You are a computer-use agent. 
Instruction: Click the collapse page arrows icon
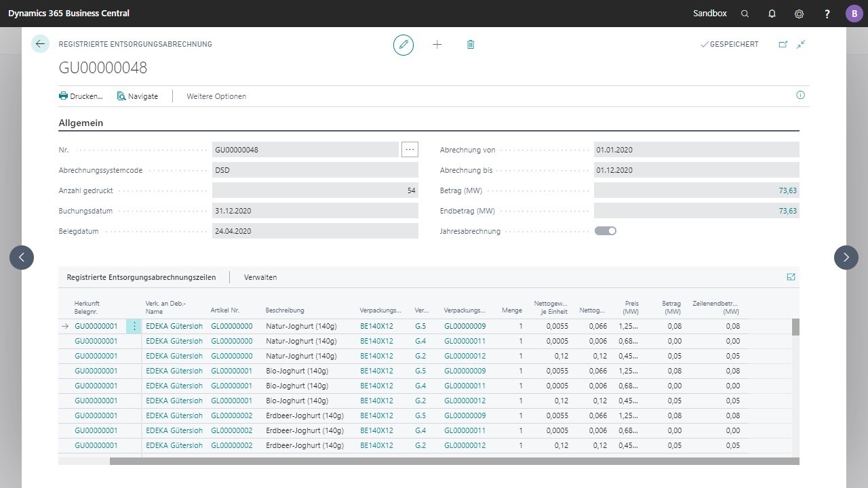tap(802, 45)
